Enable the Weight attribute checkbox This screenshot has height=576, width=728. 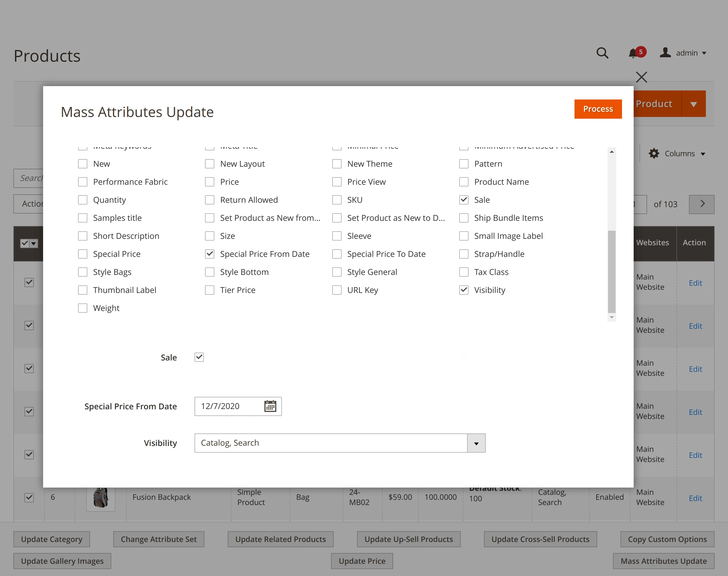[x=83, y=307]
